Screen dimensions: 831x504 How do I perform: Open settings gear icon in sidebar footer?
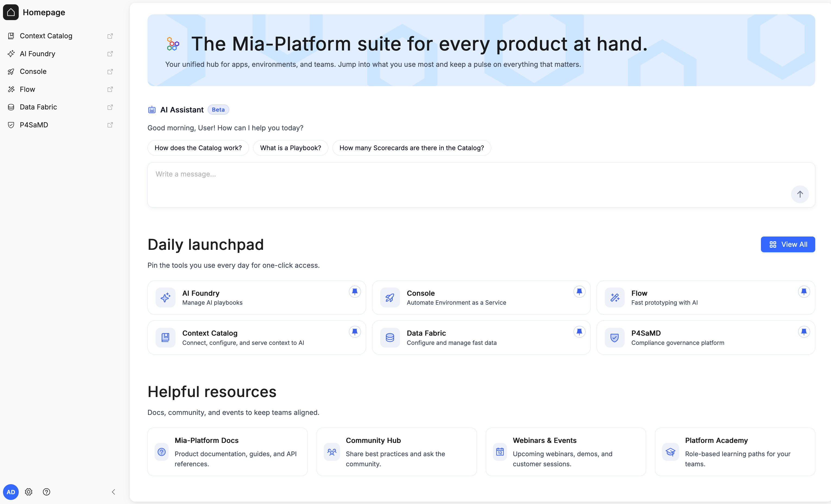pos(29,492)
